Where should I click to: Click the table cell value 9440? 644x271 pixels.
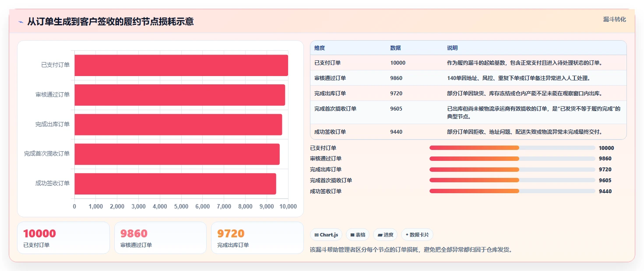coord(396,132)
